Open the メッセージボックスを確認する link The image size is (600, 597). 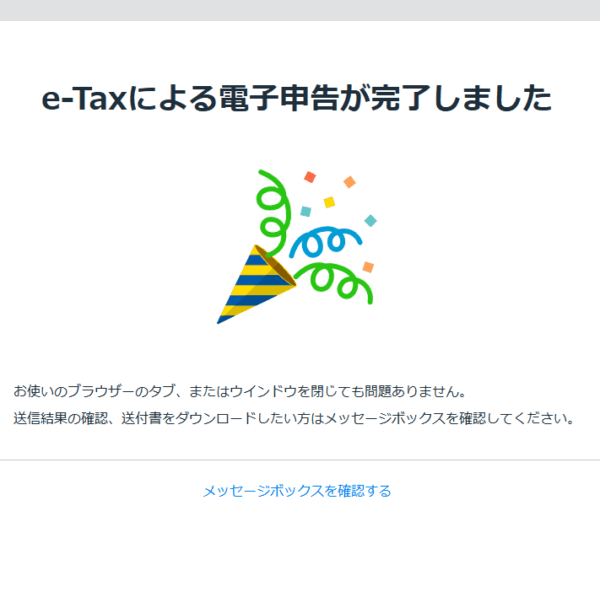297,491
